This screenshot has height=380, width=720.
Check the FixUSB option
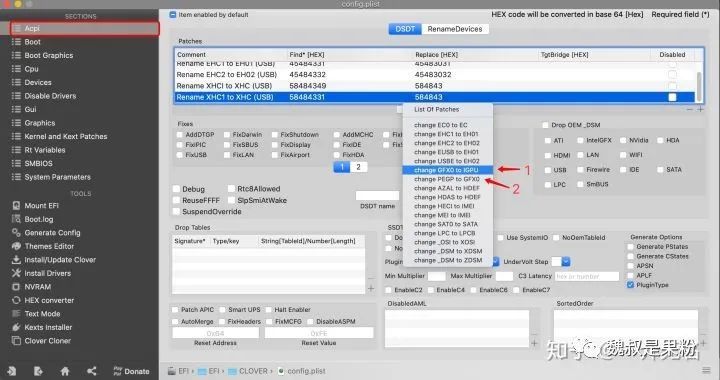click(x=180, y=155)
